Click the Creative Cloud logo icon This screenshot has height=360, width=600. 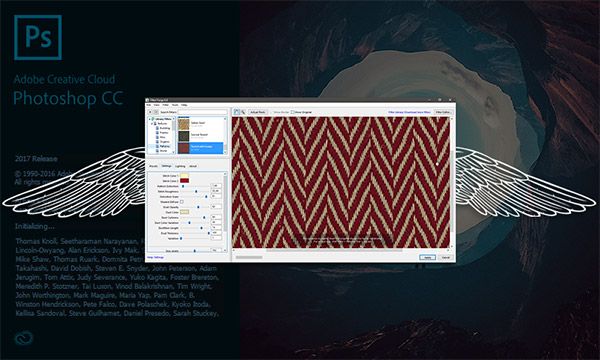24,338
